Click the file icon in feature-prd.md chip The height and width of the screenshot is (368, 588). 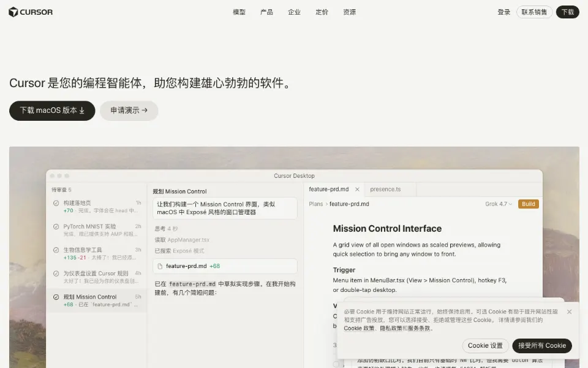click(x=160, y=266)
